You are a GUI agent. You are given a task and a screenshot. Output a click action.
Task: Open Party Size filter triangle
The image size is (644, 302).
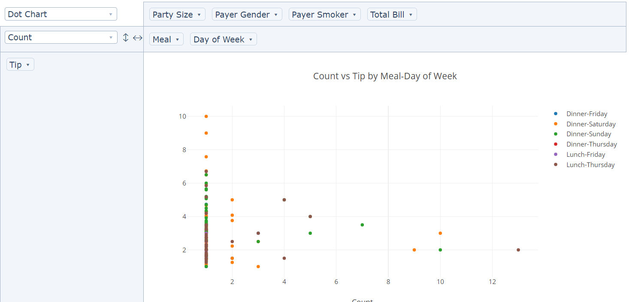tap(199, 15)
